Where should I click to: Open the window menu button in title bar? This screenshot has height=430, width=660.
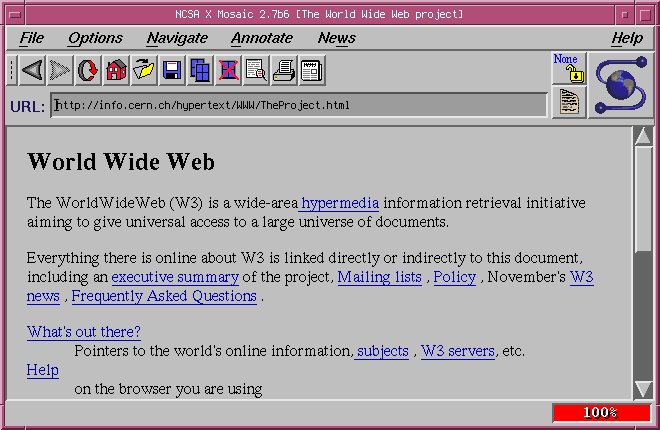[15, 15]
